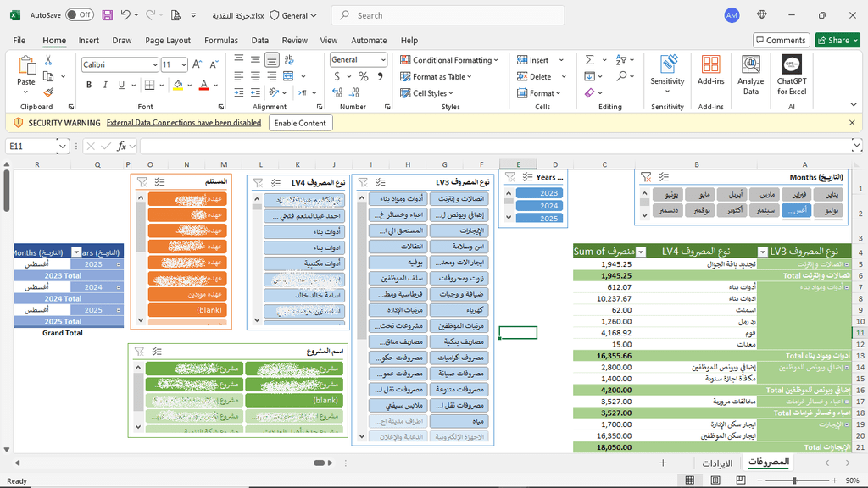The height and width of the screenshot is (488, 868).
Task: Launch ChatGPT for Excel add-in
Action: pos(792,75)
